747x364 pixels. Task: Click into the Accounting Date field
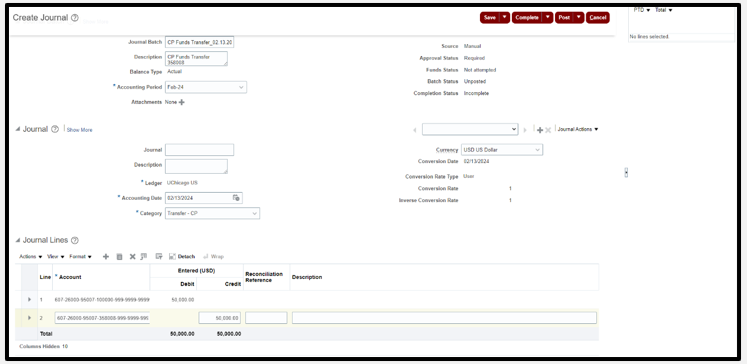click(x=198, y=198)
